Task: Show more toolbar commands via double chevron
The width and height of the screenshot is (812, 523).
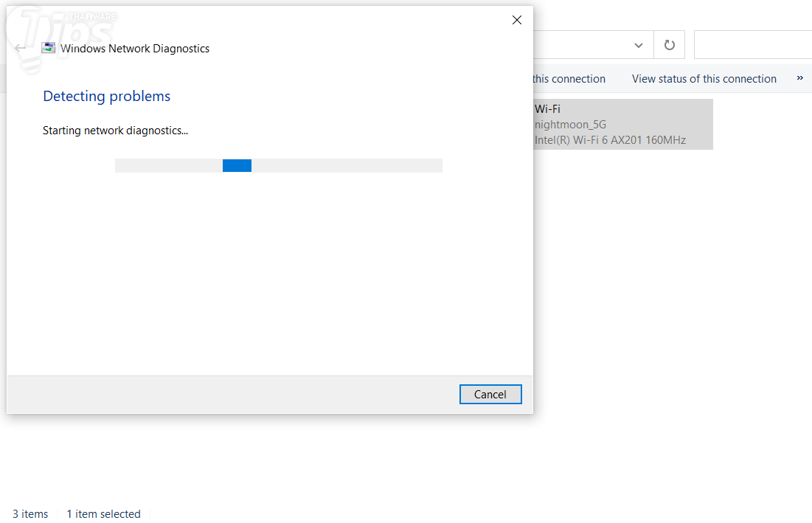Action: pos(799,78)
